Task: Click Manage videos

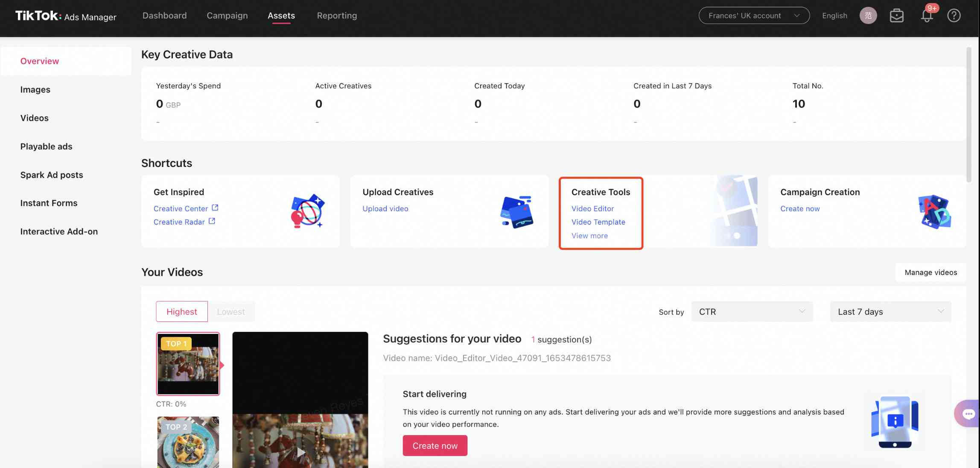Action: 930,272
